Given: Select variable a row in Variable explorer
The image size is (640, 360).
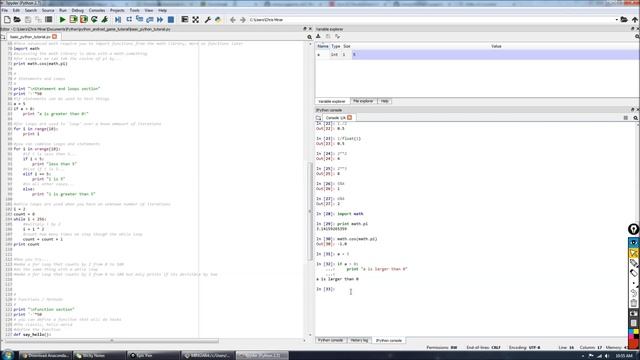Looking at the screenshot, I should click(478, 54).
